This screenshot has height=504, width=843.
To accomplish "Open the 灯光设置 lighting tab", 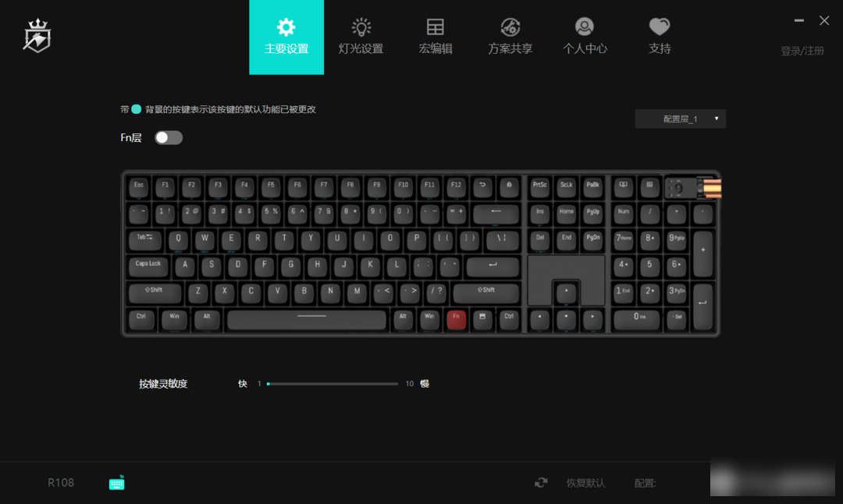I will [361, 37].
